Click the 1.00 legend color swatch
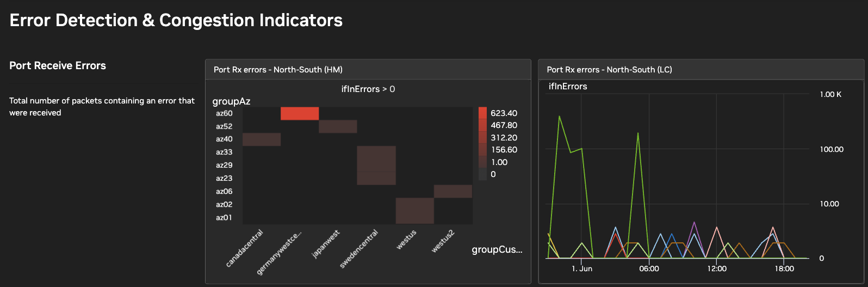This screenshot has height=287, width=868. click(483, 162)
